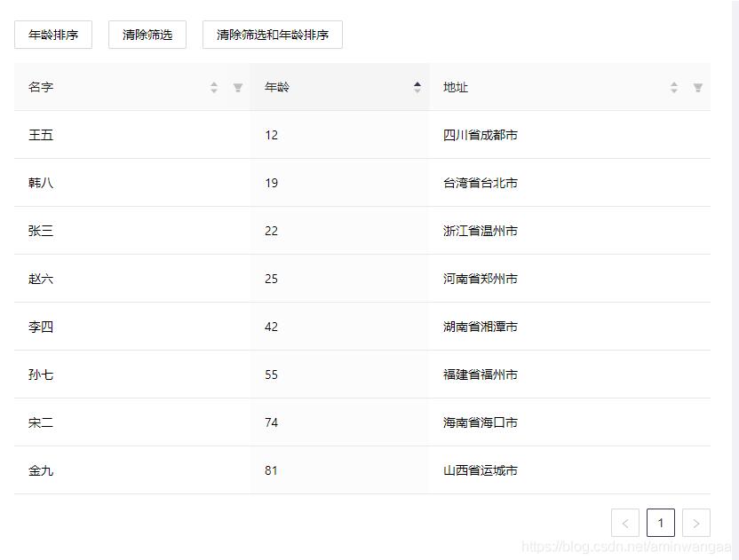Go to next page with right arrow
Image resolution: width=739 pixels, height=560 pixels.
[x=696, y=523]
